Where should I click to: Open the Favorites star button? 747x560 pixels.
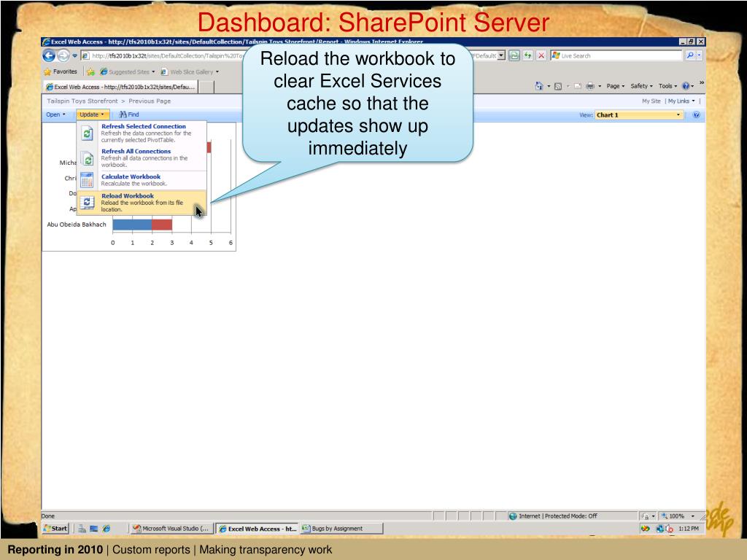pos(61,72)
